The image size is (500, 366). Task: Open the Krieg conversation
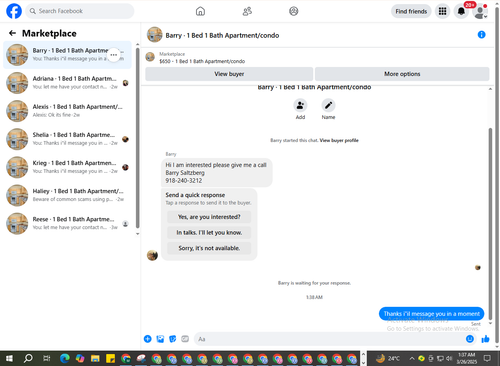[67, 167]
